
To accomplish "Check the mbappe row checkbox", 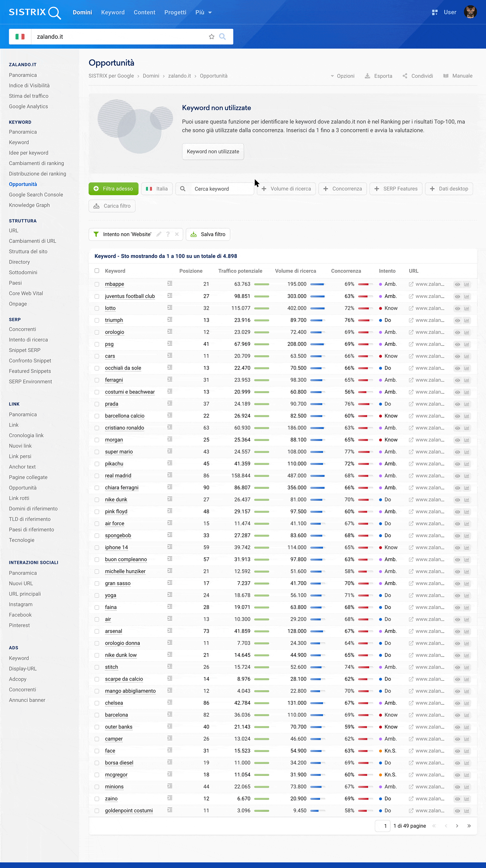I will (x=97, y=284).
